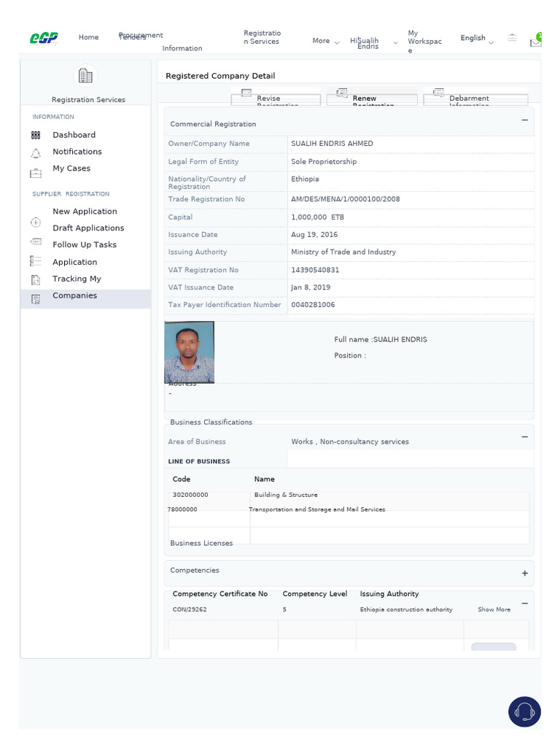Viewport: 560px width, 747px height.
Task: Open Procurement Information menu item
Action: click(160, 42)
